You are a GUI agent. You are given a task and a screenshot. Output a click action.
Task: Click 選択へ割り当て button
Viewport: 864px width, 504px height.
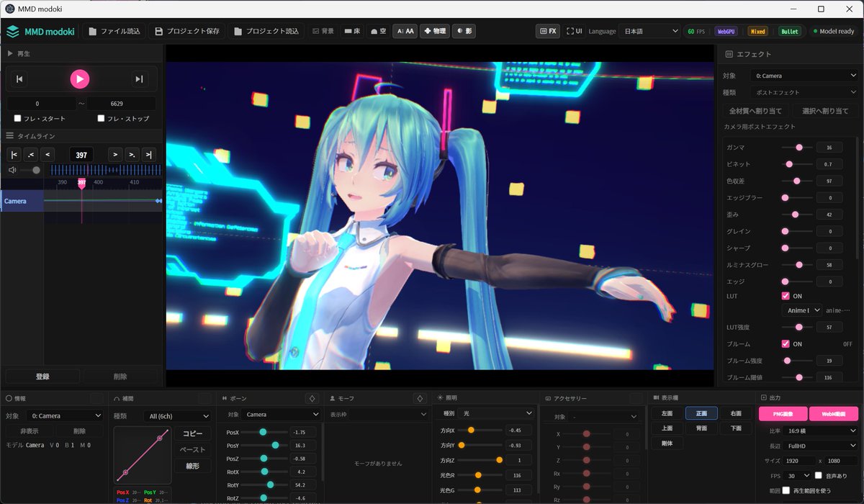tap(824, 111)
